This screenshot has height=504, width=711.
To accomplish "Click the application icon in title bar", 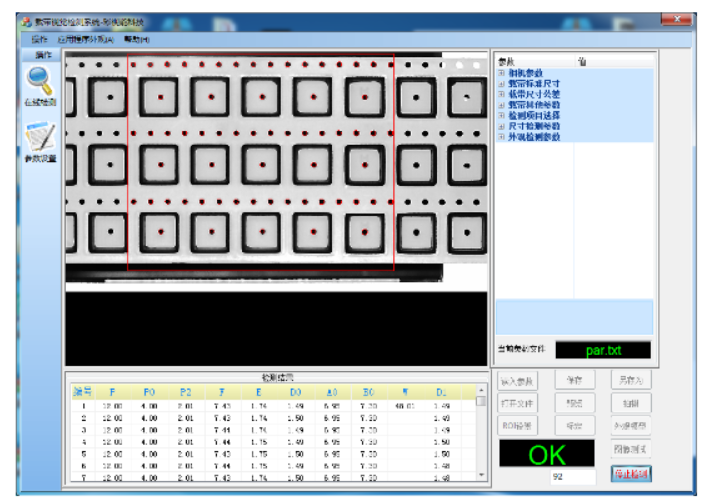I will click(x=26, y=22).
